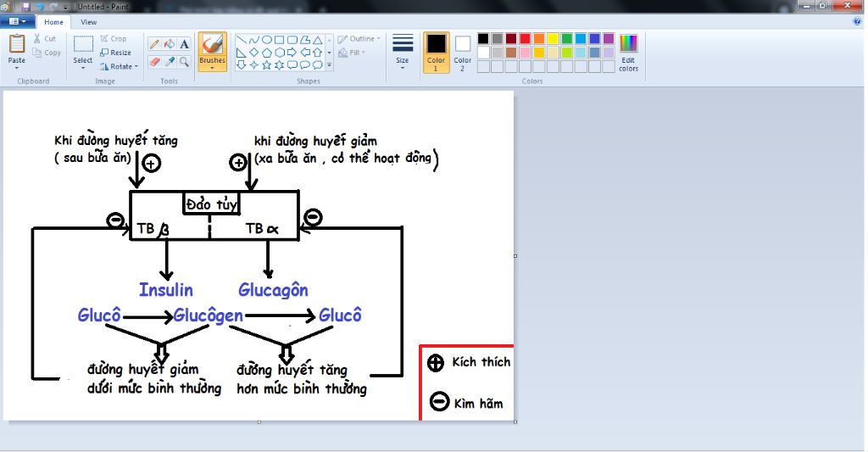The height and width of the screenshot is (452, 868).
Task: Choose the red color swatch
Action: pyautogui.click(x=525, y=39)
